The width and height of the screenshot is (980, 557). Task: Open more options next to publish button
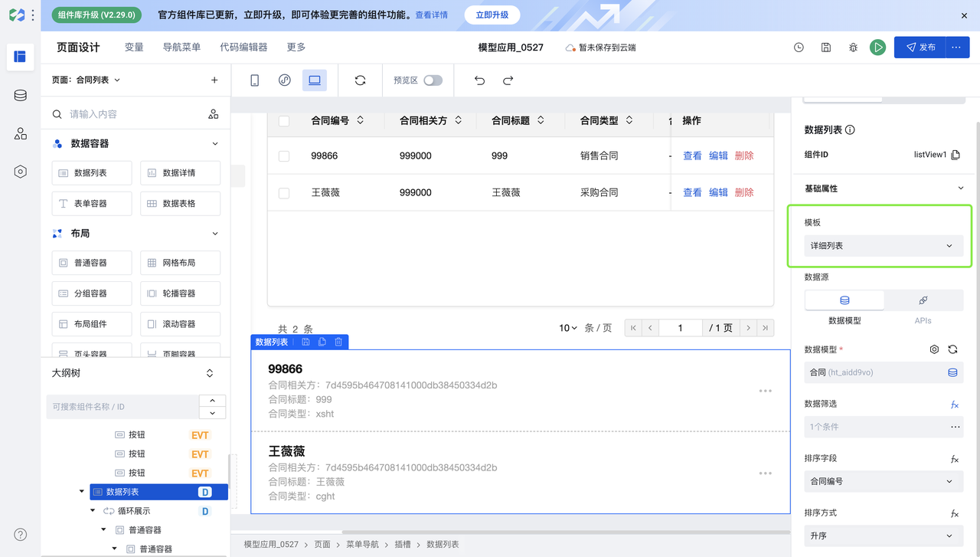click(x=957, y=48)
